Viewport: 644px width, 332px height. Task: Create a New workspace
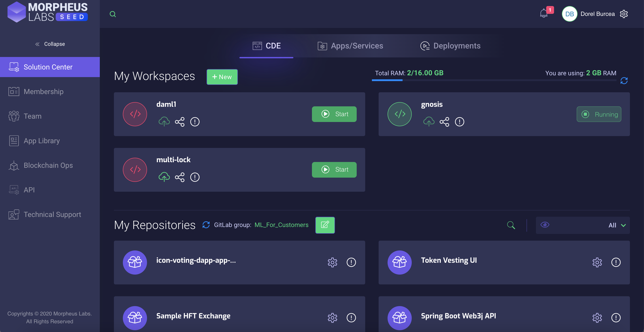pos(222,77)
